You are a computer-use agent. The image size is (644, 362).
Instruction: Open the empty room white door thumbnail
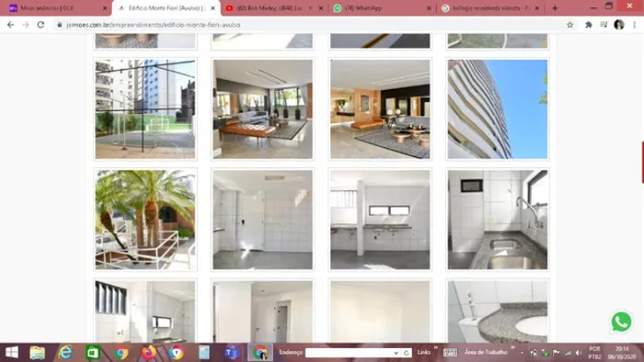[262, 220]
